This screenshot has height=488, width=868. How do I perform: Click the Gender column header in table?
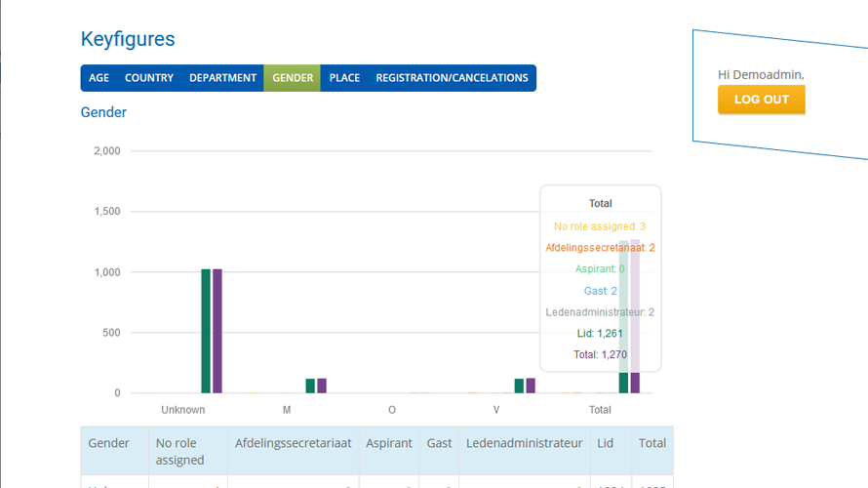109,443
